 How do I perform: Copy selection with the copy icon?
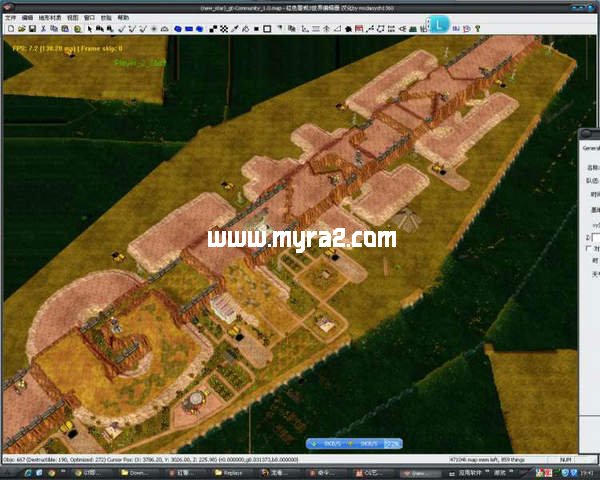(54, 29)
